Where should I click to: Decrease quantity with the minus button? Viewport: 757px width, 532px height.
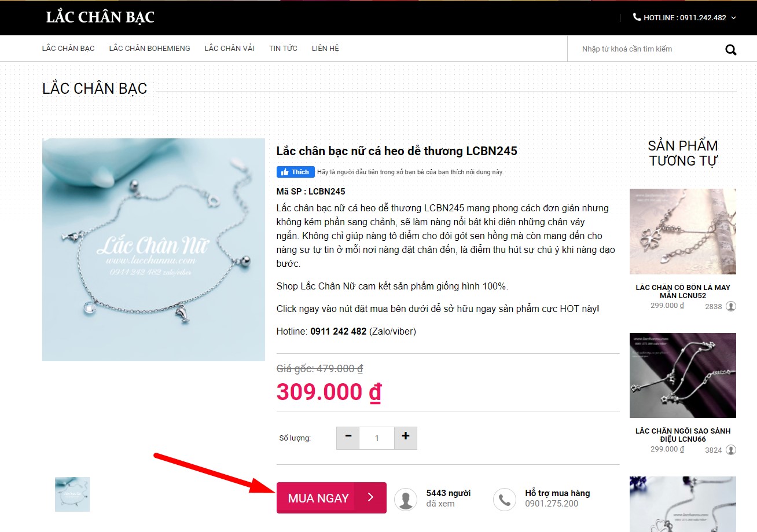coord(348,438)
